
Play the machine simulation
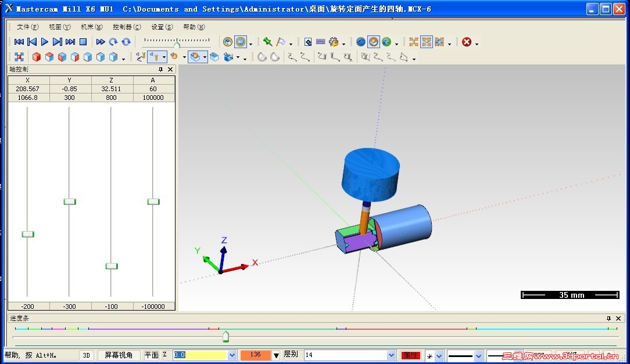pos(45,42)
